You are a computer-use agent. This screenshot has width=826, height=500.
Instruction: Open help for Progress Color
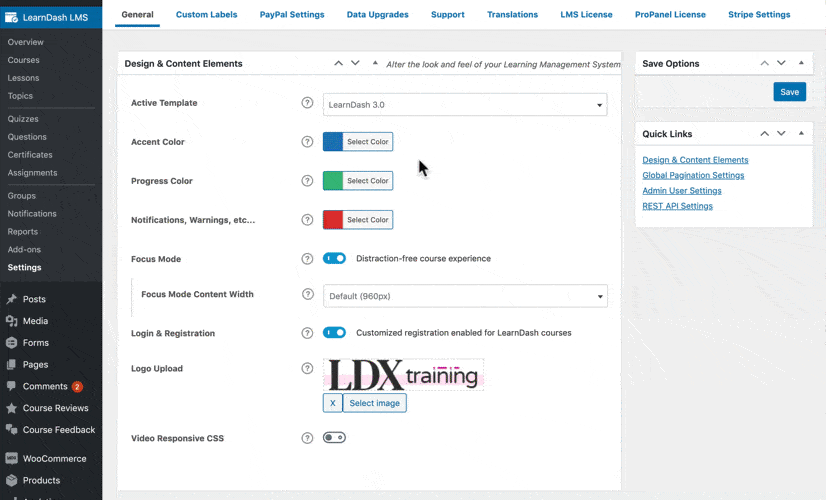point(307,181)
